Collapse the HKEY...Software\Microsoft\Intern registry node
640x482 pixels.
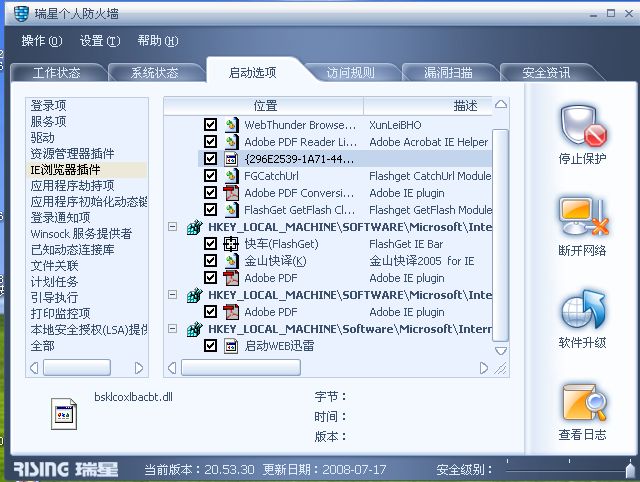(x=173, y=329)
